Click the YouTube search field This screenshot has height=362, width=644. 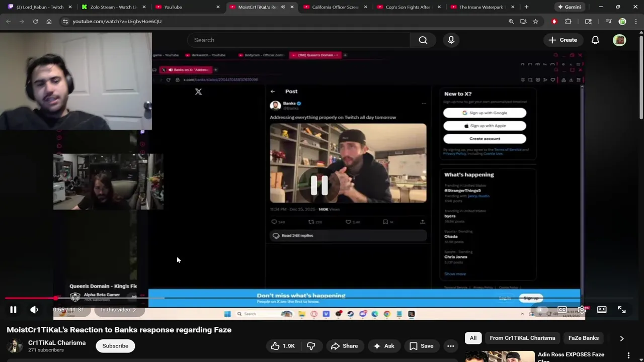pyautogui.click(x=298, y=40)
